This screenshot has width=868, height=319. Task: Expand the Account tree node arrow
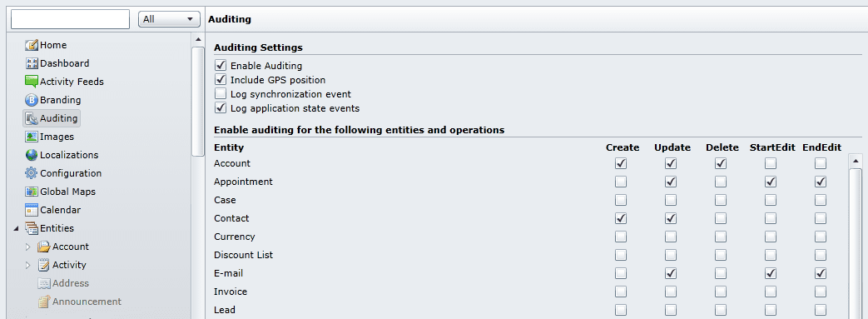click(x=28, y=247)
